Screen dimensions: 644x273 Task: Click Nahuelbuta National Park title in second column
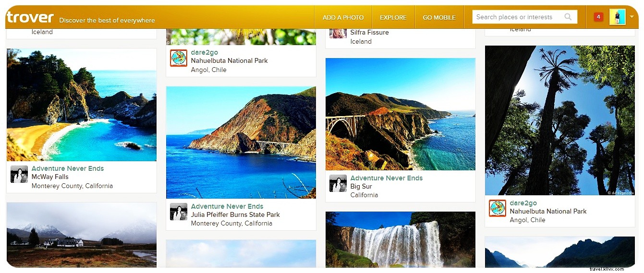click(x=230, y=60)
